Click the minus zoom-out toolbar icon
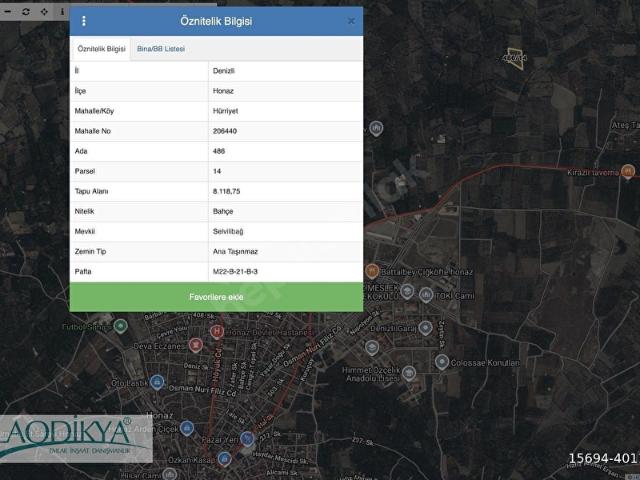Screen dimensions: 640x480 point(8,11)
